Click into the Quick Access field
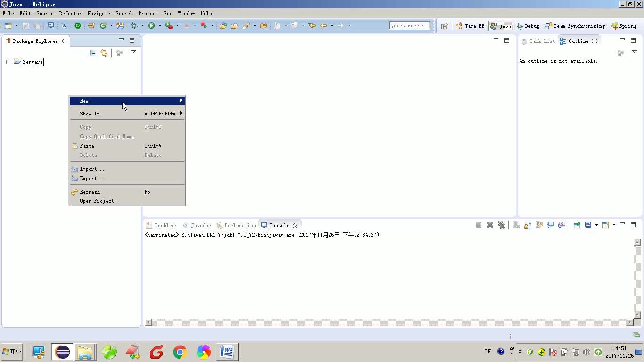This screenshot has width=644, height=362. point(410,25)
